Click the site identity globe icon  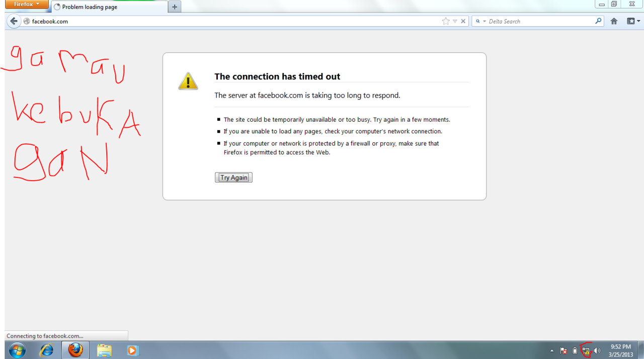click(x=27, y=21)
